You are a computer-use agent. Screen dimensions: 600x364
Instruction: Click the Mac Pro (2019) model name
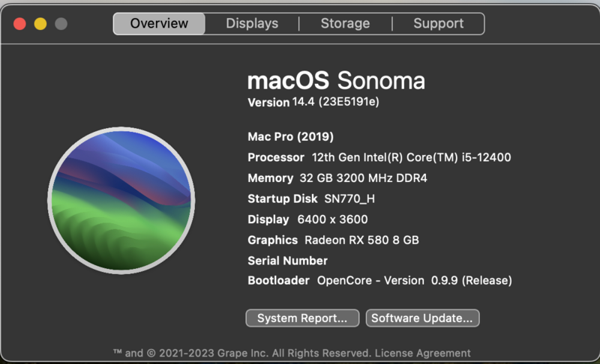pyautogui.click(x=290, y=137)
